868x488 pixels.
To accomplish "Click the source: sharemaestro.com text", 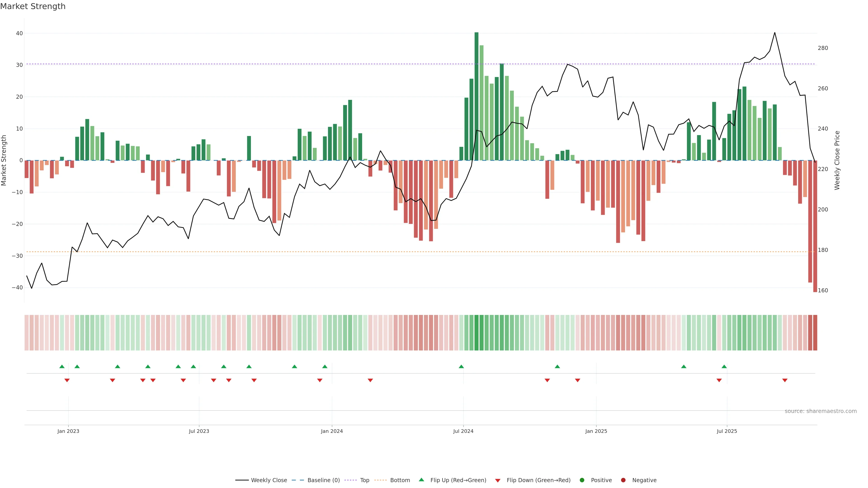I will pos(821,411).
